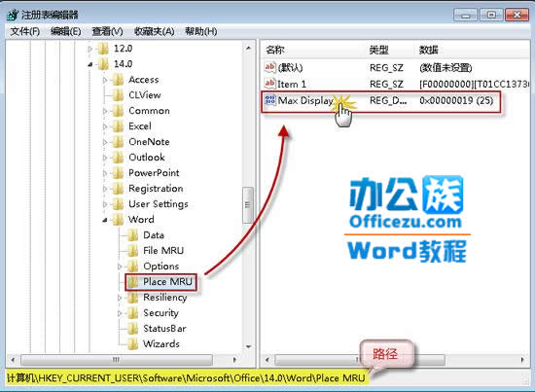Screen dimensions: 535x392
Task: Click the 14.0 folder icon
Action: point(103,64)
